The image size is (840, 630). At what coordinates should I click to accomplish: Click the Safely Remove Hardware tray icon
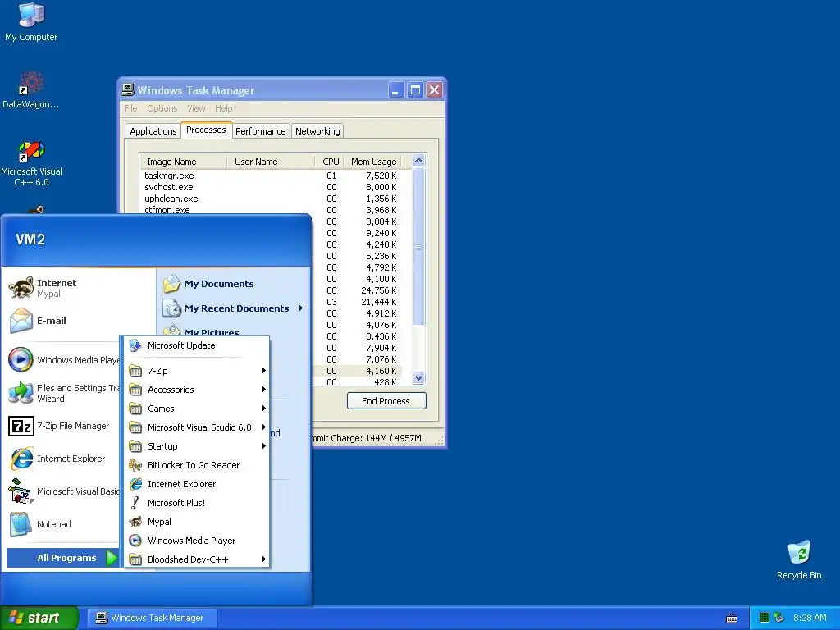779,618
